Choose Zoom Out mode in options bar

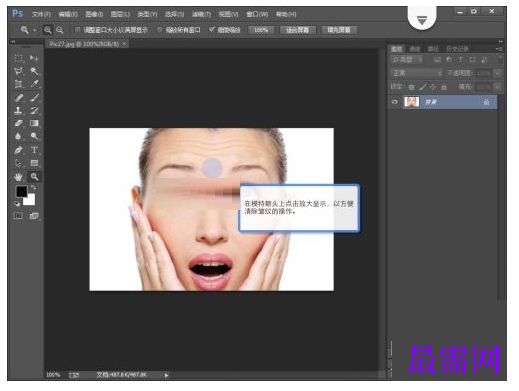pos(60,30)
